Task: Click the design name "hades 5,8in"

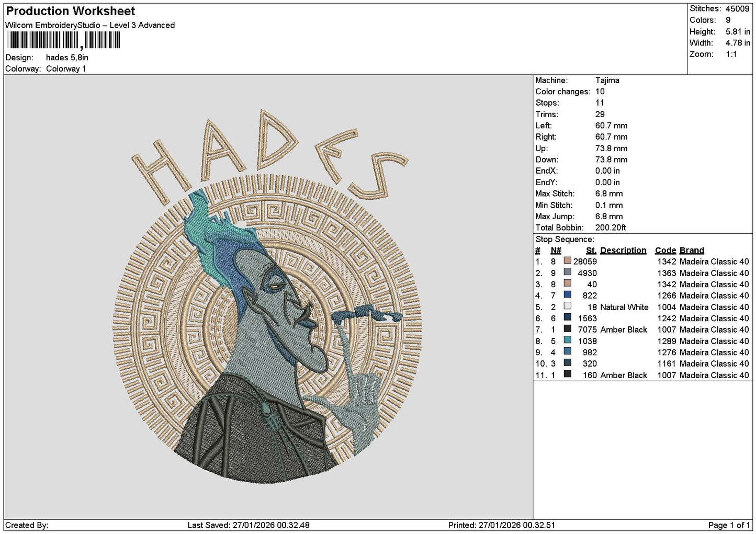Action: pos(67,58)
